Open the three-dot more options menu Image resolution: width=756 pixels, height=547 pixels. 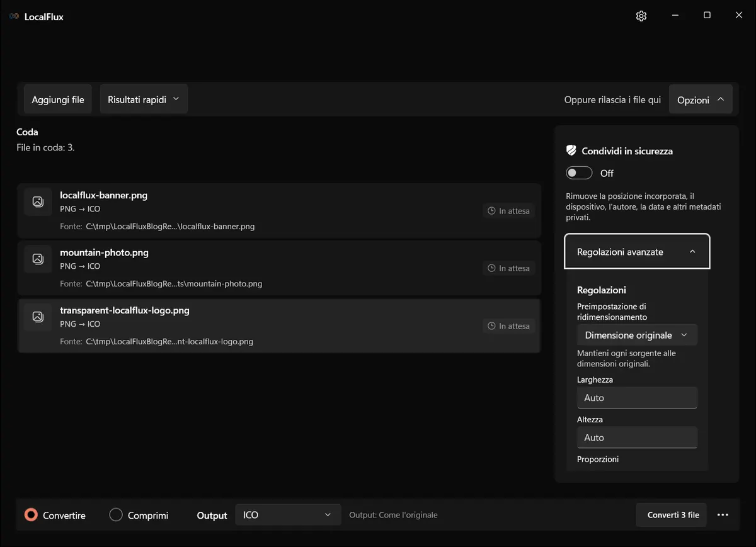click(723, 515)
